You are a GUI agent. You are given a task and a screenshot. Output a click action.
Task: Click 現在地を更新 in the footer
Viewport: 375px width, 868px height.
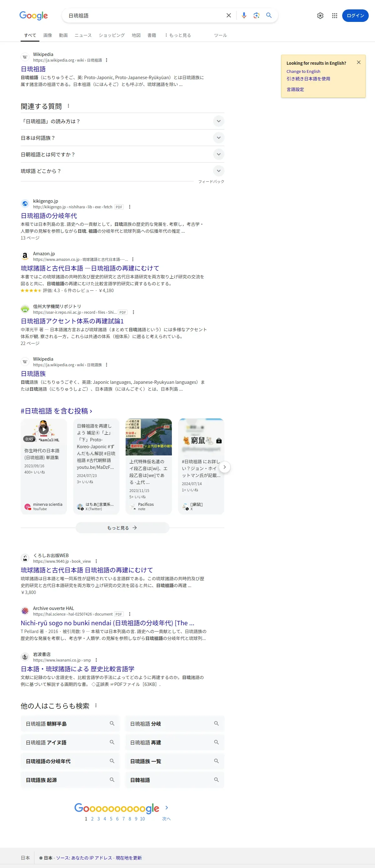pos(128,858)
